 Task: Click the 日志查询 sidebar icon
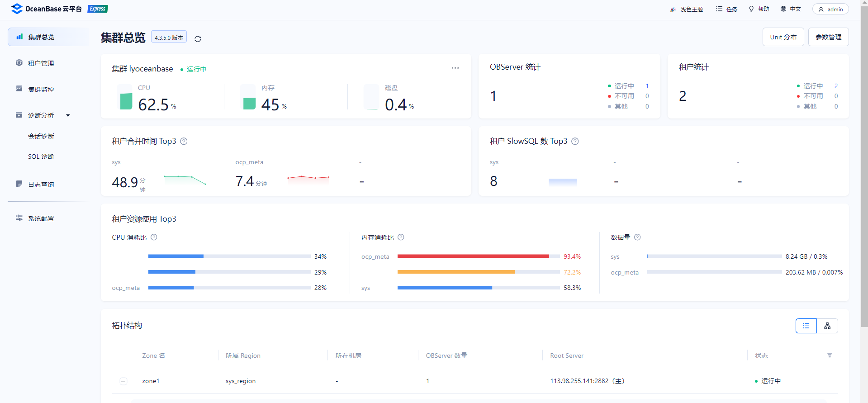pos(19,184)
